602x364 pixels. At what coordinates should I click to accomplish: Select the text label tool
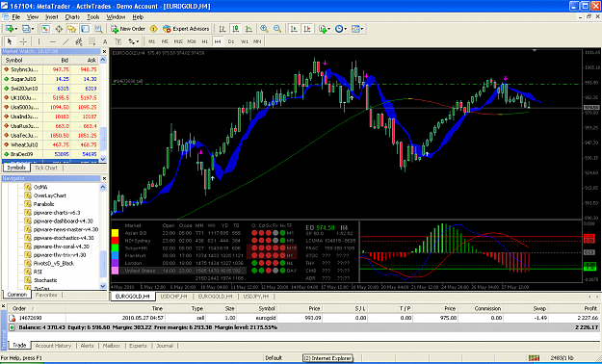(118, 41)
